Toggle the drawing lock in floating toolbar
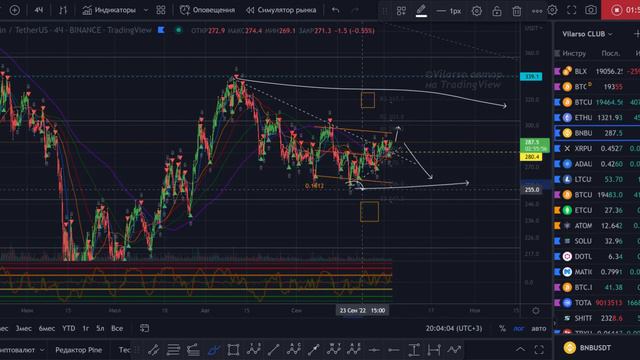 (497, 11)
